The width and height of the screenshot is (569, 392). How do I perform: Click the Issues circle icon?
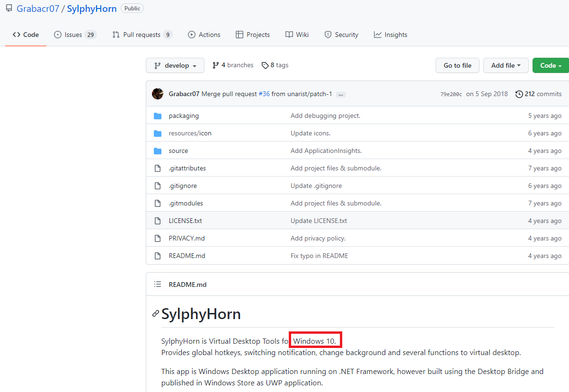coord(58,35)
